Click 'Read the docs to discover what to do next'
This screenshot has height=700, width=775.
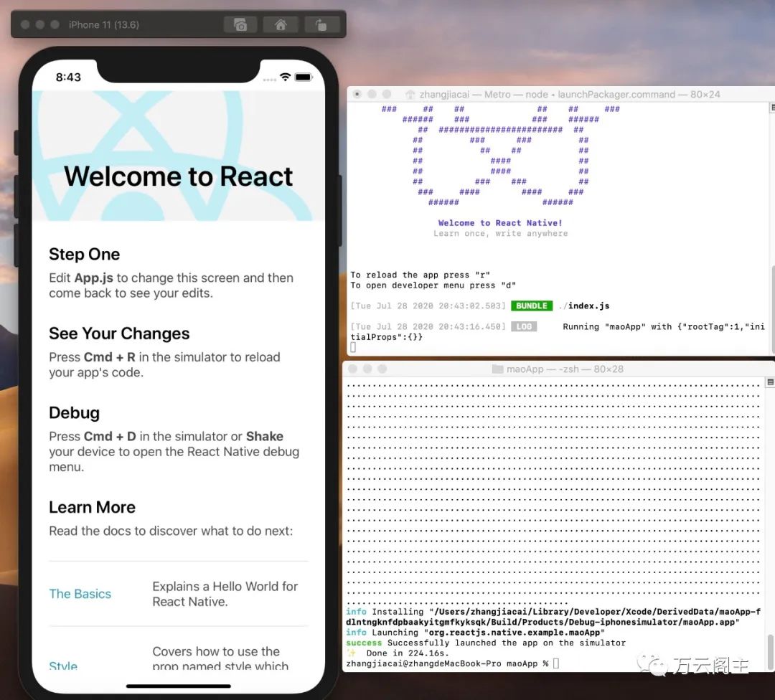(x=171, y=531)
